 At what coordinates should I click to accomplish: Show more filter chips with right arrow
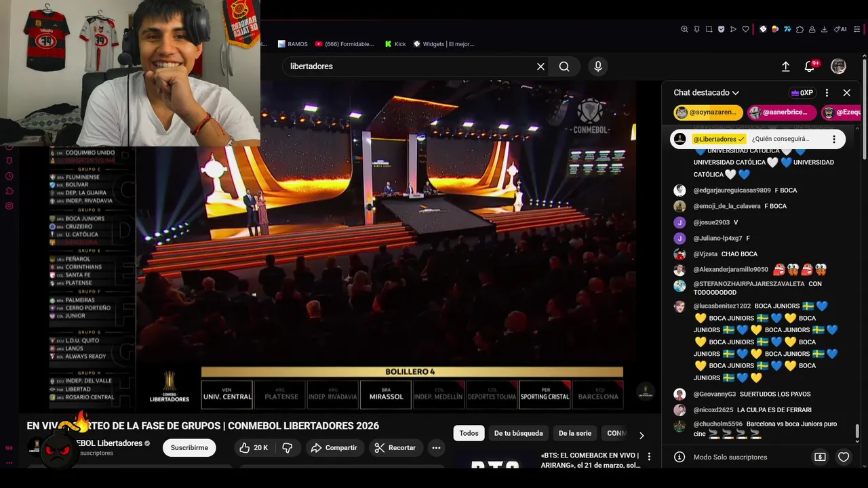(642, 435)
